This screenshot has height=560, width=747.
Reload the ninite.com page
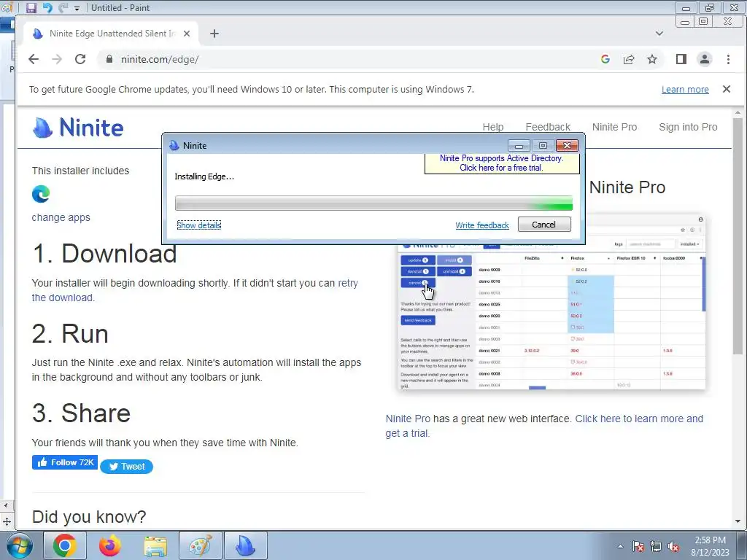point(80,59)
